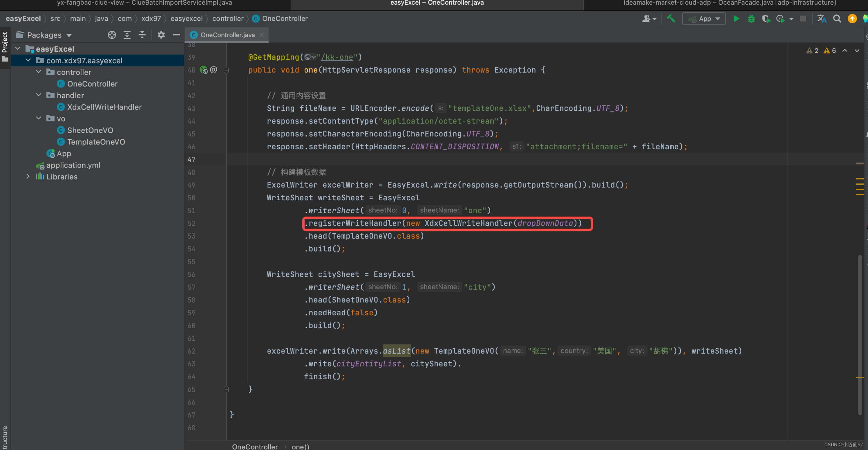
Task: Open project panel settings gear
Action: coord(161,35)
